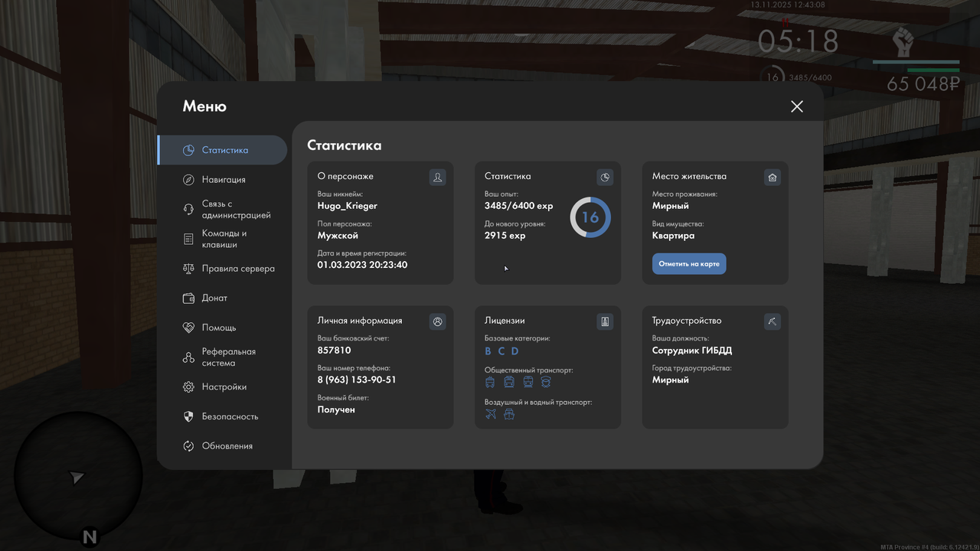The height and width of the screenshot is (551, 980).
Task: Open the Статистика menu section
Action: 222,150
